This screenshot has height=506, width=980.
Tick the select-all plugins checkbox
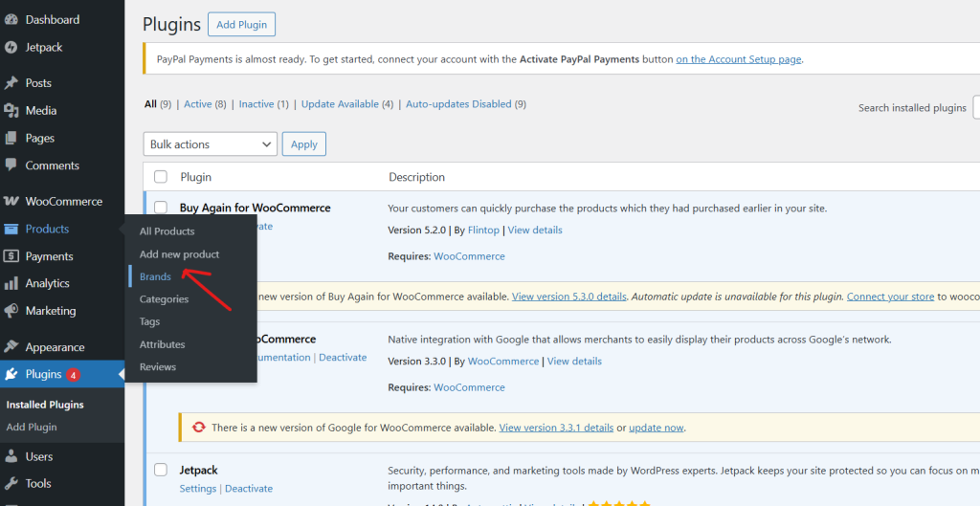161,177
